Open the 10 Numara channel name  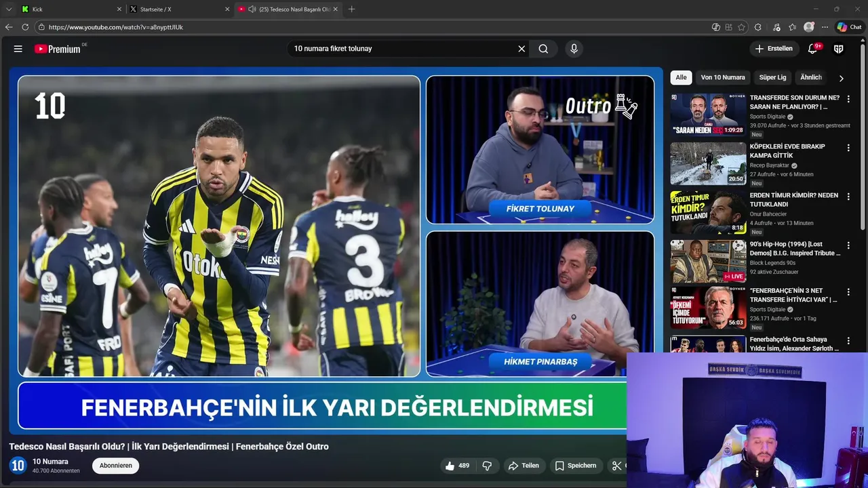[50, 462]
